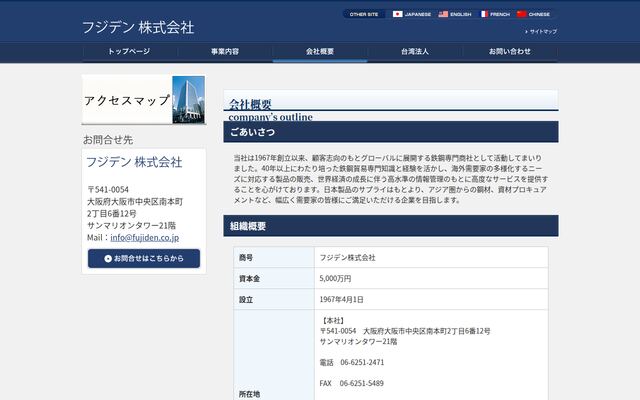Image resolution: width=640 pixels, height=400 pixels.
Task: Open the 事業内容 menu item
Action: pos(225,51)
